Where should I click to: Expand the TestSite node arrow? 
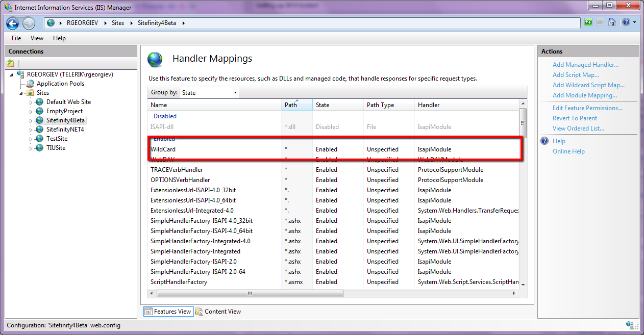click(x=31, y=139)
